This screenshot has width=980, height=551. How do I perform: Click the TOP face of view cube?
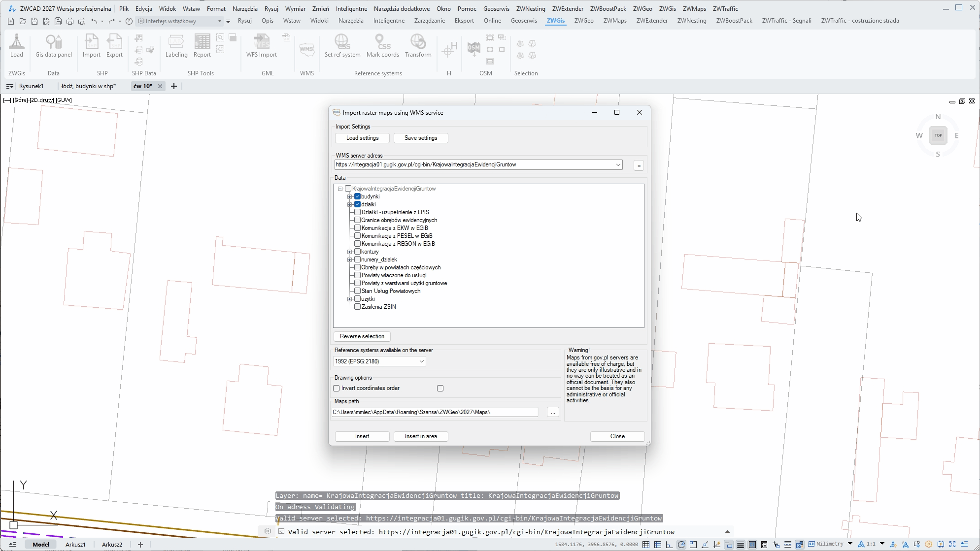tap(938, 135)
